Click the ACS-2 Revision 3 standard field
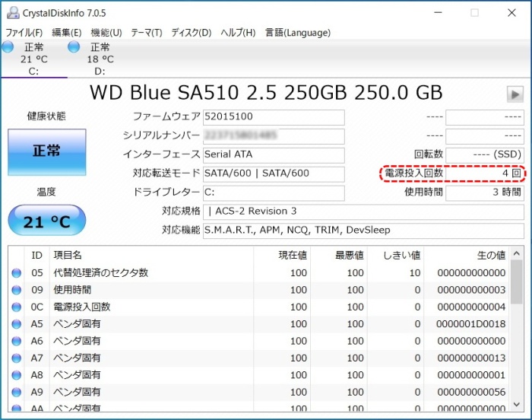 pos(363,212)
